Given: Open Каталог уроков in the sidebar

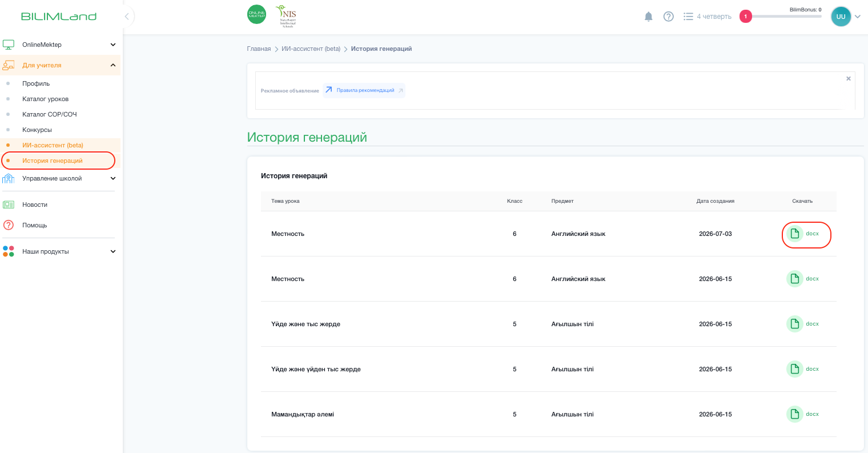Looking at the screenshot, I should tap(45, 99).
